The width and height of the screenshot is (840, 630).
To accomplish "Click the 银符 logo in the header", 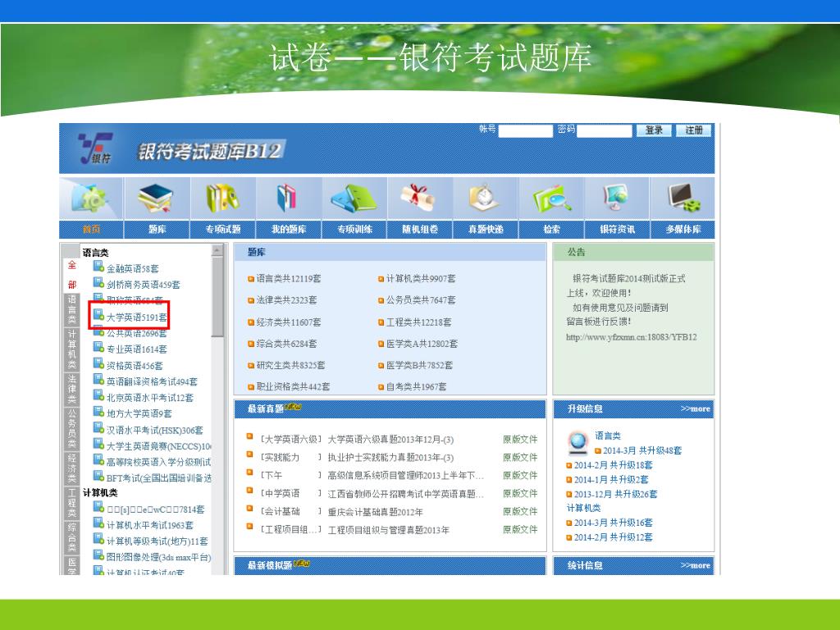I will click(x=96, y=148).
